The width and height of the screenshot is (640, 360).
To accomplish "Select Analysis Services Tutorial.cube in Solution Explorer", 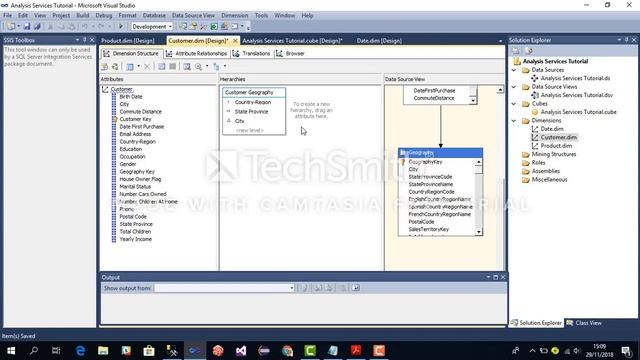I will tap(578, 112).
